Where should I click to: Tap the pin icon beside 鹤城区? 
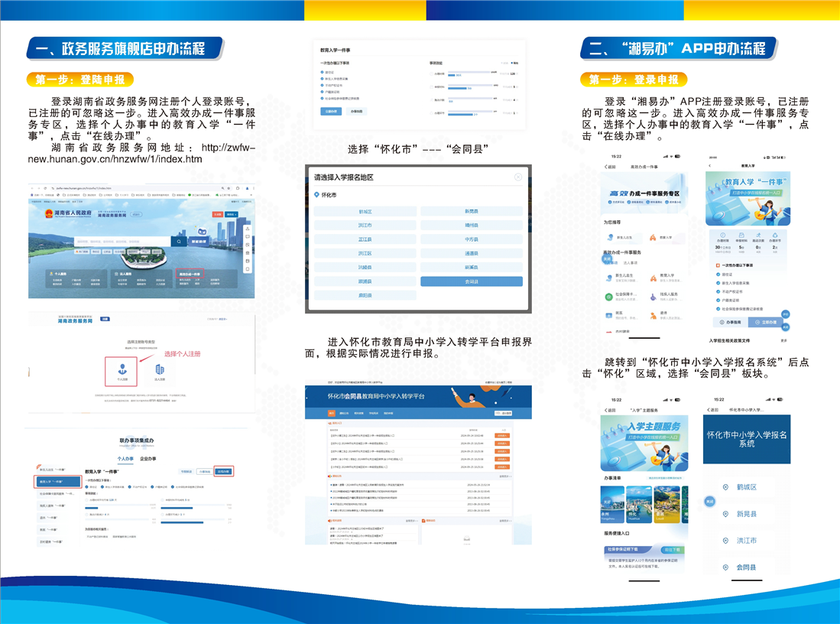point(725,487)
